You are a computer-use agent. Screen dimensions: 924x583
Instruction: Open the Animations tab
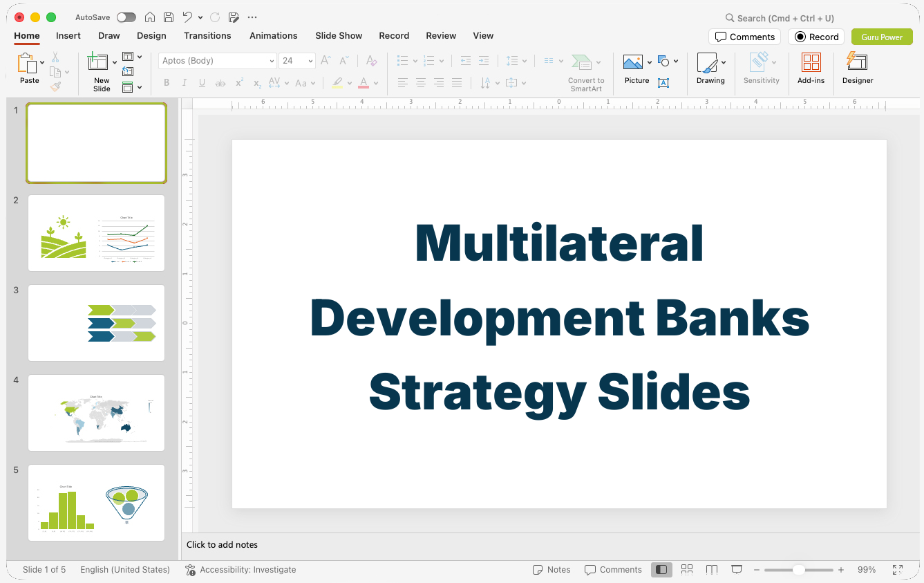[273, 36]
